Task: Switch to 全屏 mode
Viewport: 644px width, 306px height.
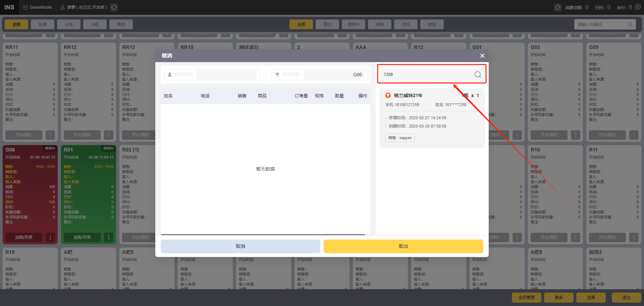Action: [591, 298]
